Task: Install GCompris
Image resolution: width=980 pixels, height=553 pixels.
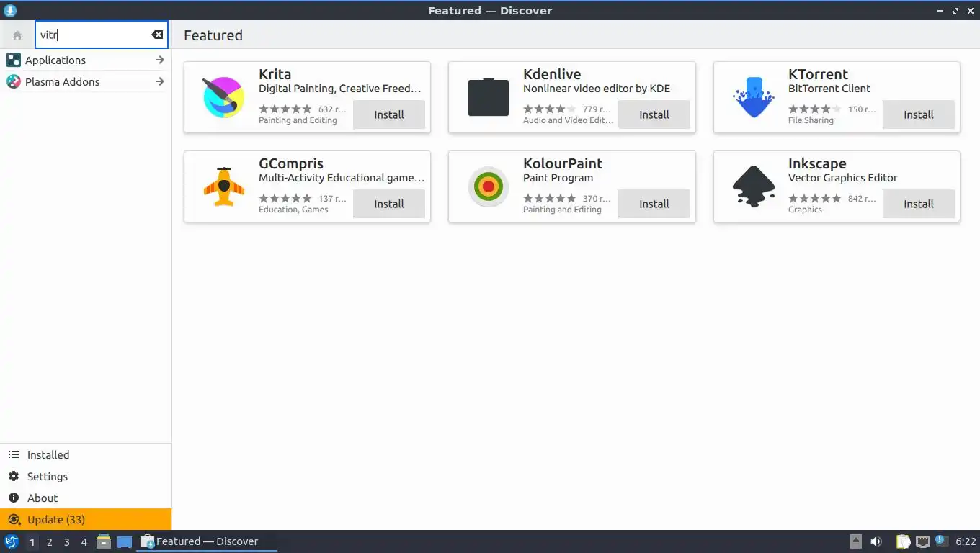Action: pos(389,204)
